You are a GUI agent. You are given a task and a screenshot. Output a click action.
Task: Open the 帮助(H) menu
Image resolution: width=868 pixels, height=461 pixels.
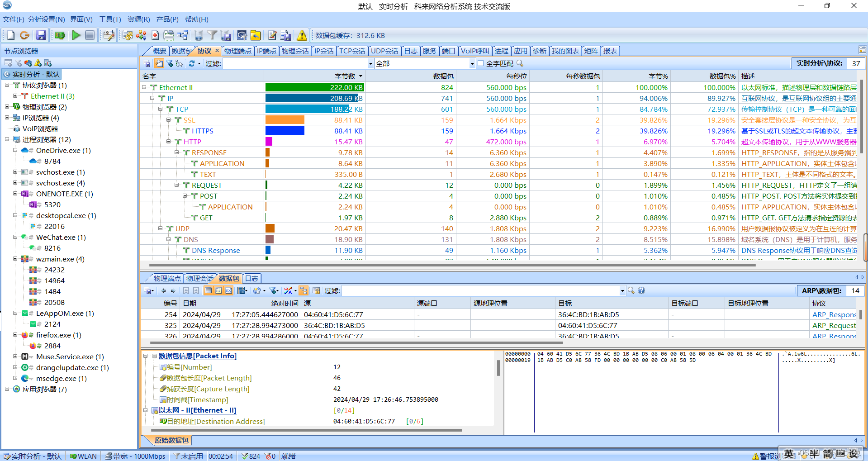point(196,19)
